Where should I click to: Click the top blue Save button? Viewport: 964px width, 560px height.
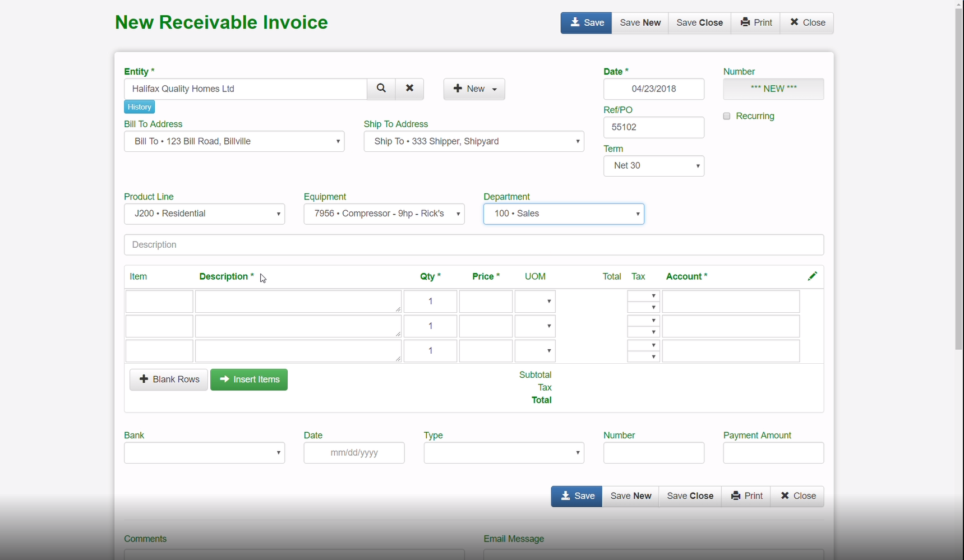coord(586,23)
